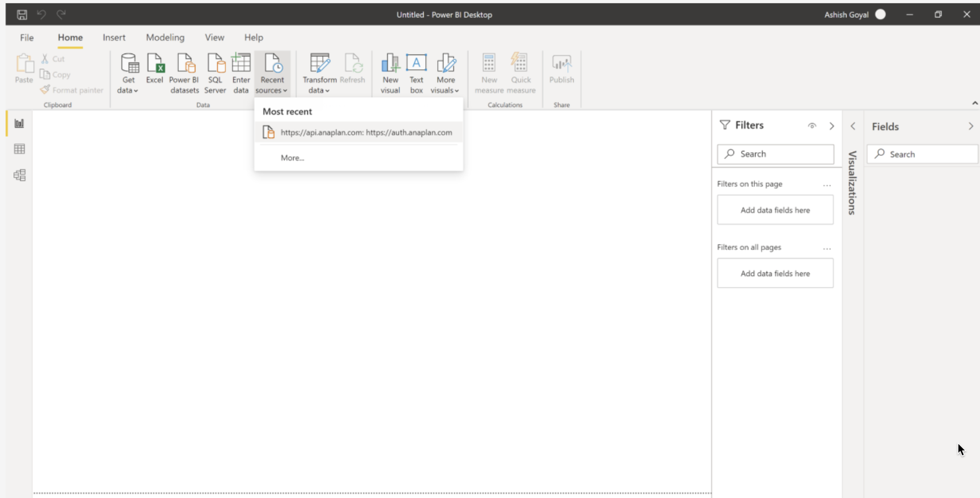The width and height of the screenshot is (980, 498).
Task: Select the Modeling ribbon tab
Action: point(164,37)
